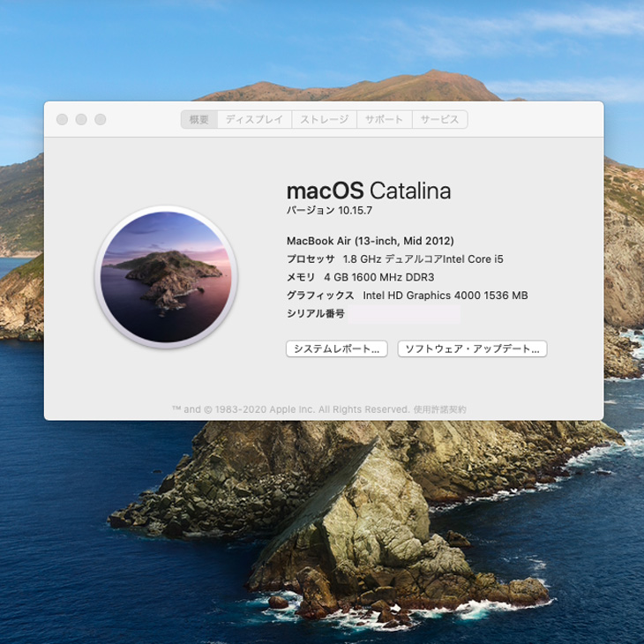
Task: Click the macOS Catalina island icon
Action: click(166, 277)
